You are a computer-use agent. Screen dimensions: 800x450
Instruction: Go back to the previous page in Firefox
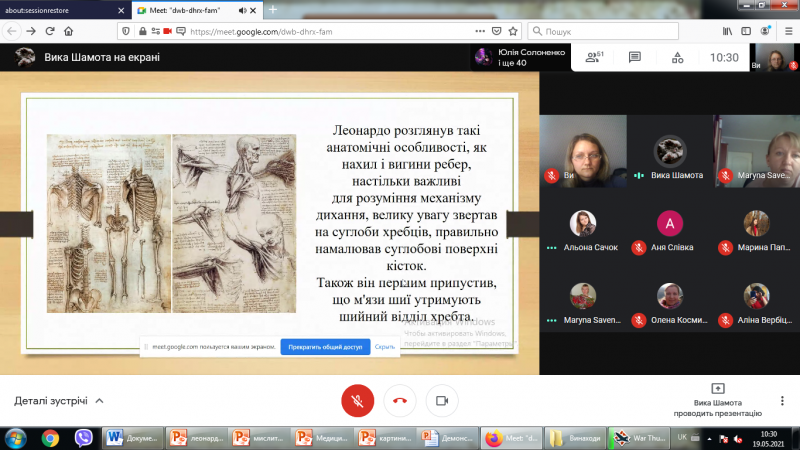coord(12,31)
